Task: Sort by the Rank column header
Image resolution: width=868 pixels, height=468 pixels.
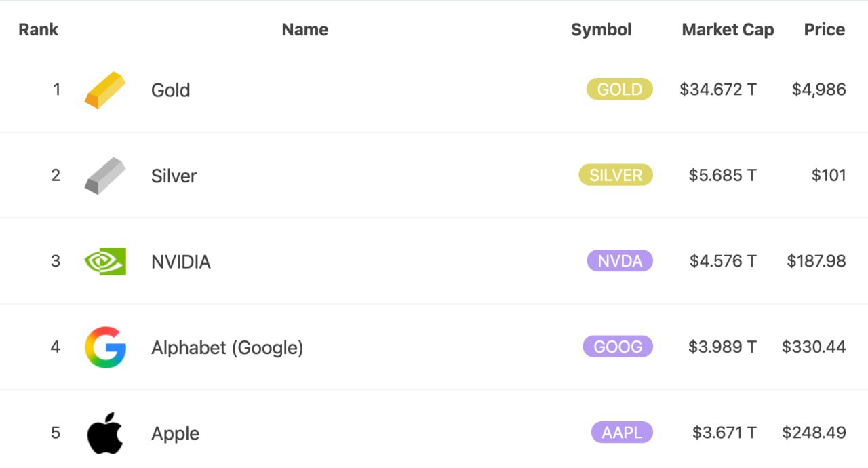Action: click(x=38, y=30)
